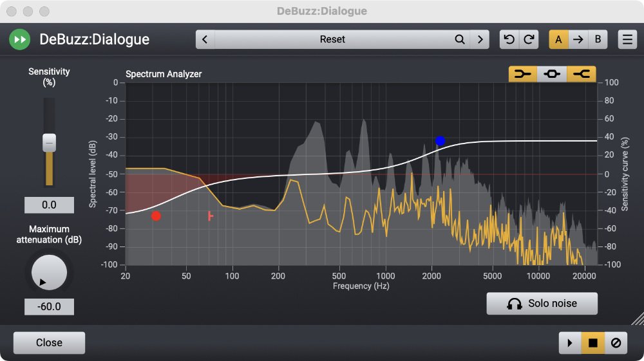Click the Spectrum Analyzer label
The image size is (644, 361).
(x=164, y=74)
